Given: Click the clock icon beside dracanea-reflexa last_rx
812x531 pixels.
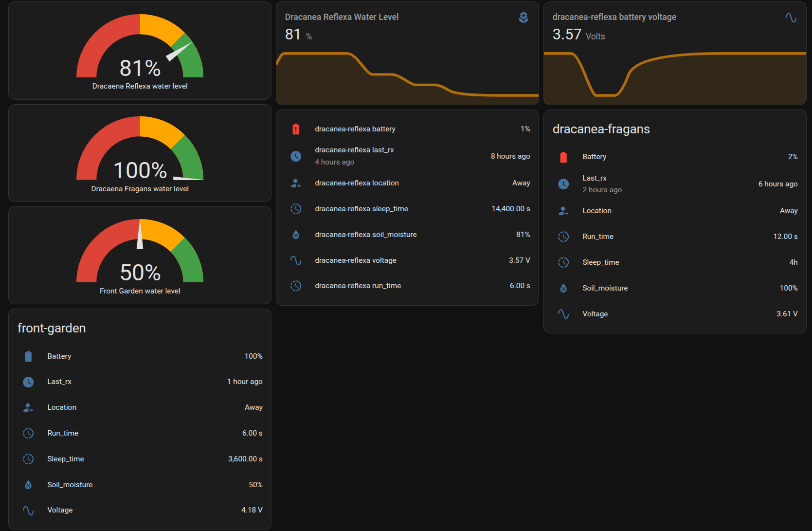Looking at the screenshot, I should pos(296,156).
